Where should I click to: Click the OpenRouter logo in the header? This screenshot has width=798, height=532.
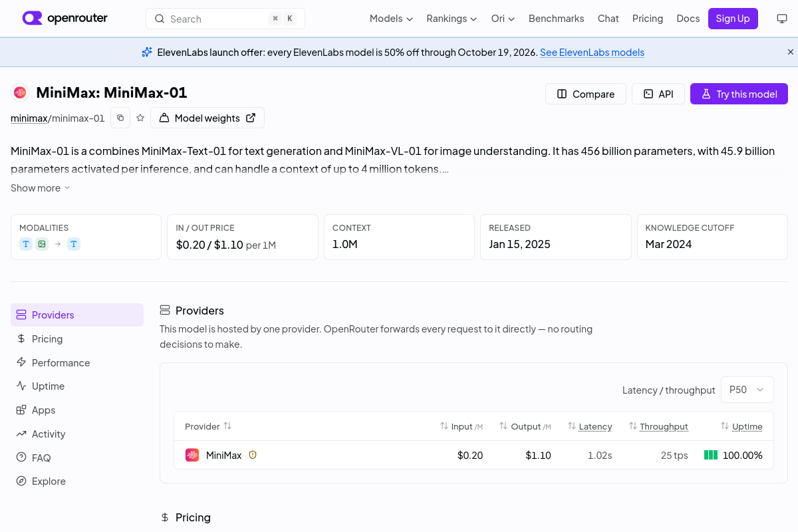[65, 19]
